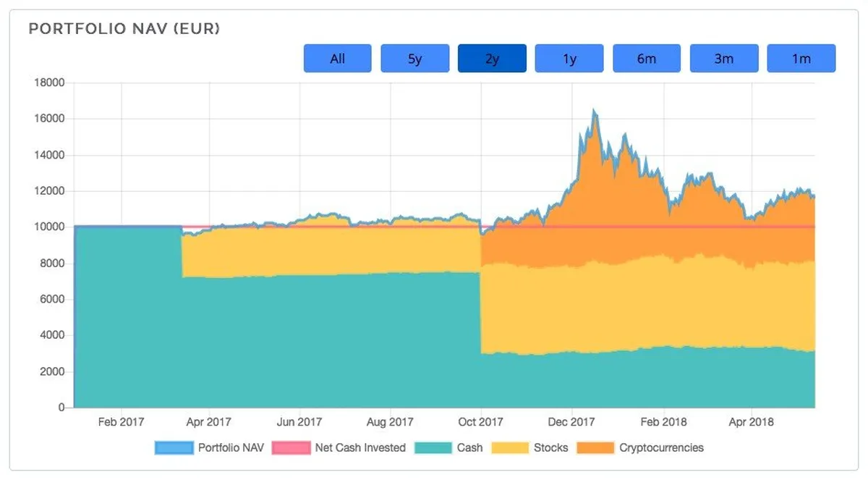The width and height of the screenshot is (868, 480).
Task: Hide the Net Cash Invested series label
Action: (x=360, y=448)
